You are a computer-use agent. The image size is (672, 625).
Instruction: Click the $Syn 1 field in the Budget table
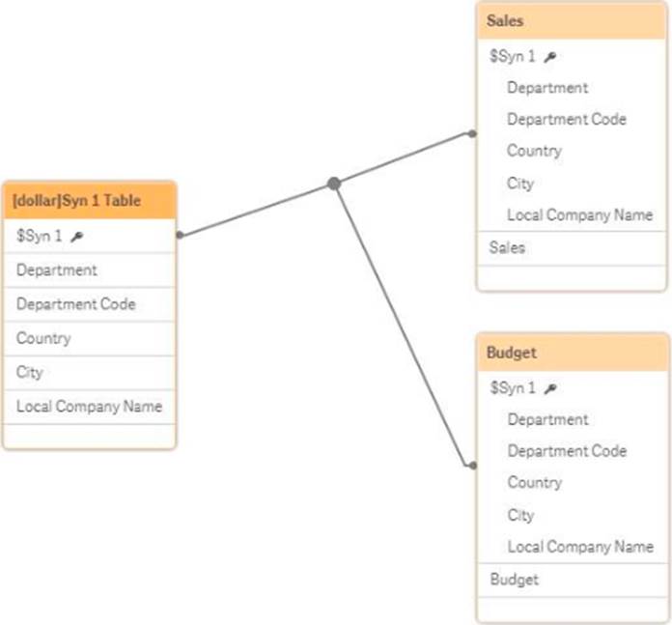pyautogui.click(x=513, y=388)
